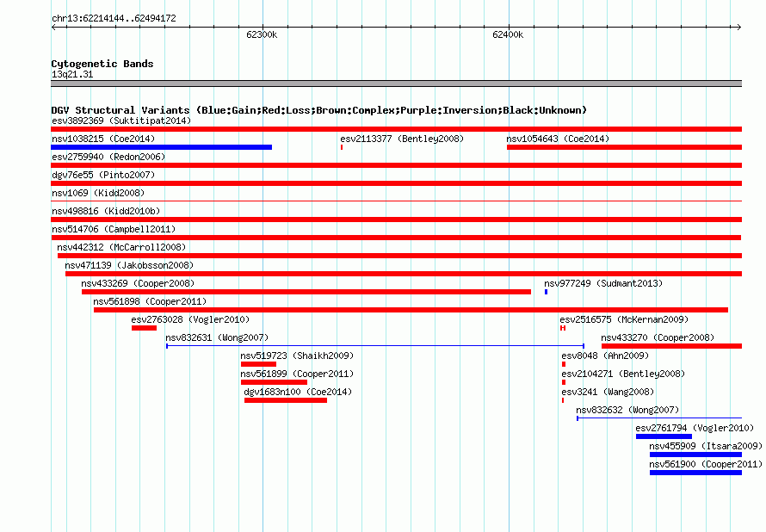The height and width of the screenshot is (532, 766).
Task: Click the esv2113377 (Bentley2008) label
Action: 402,139
